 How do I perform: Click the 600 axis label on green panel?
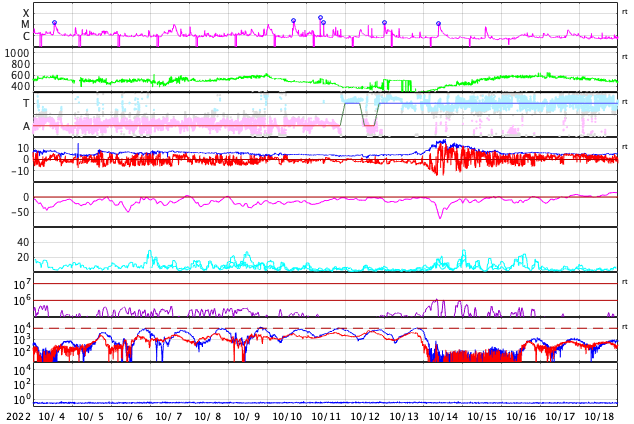coord(20,75)
